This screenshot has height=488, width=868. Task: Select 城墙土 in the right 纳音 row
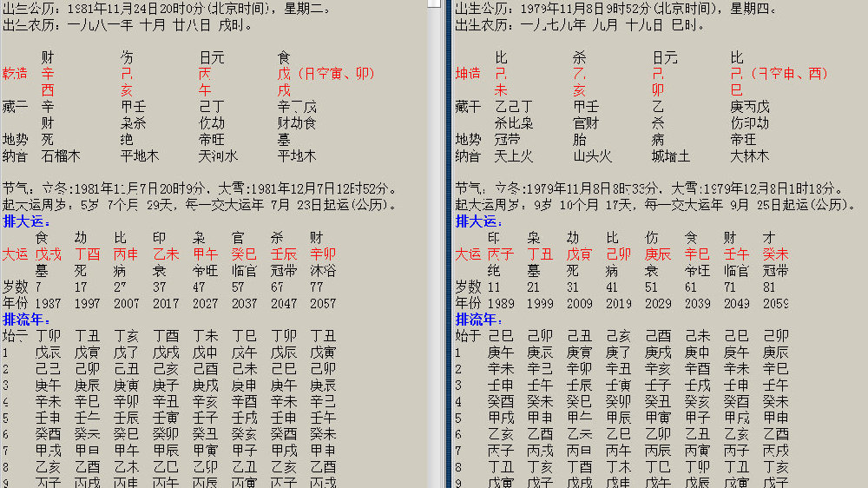[x=670, y=156]
